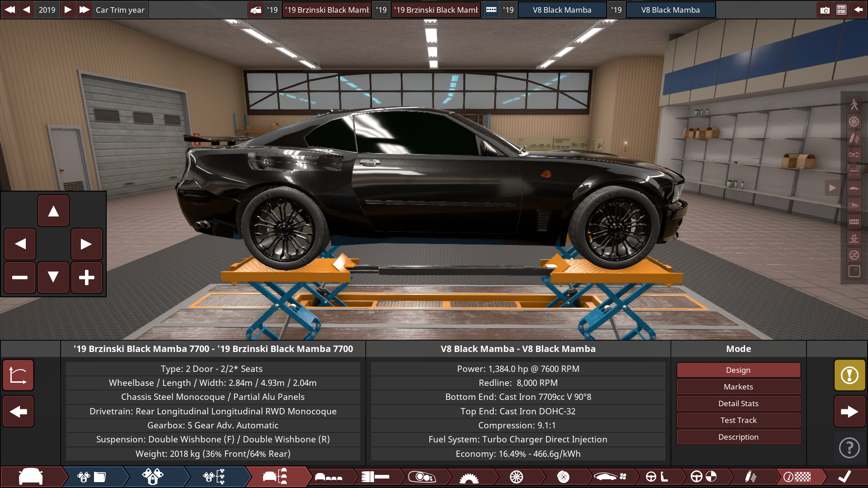Open suspension spring tab in bottom bar
The width and height of the screenshot is (868, 488).
point(750,477)
